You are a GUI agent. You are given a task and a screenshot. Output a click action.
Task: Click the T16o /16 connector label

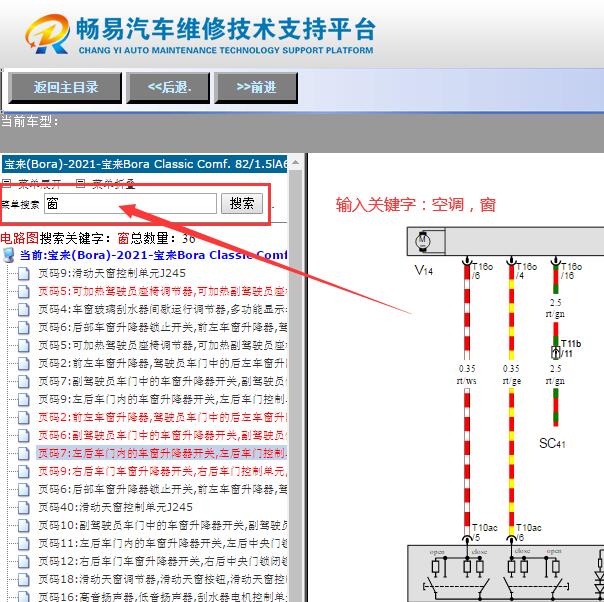(571, 270)
